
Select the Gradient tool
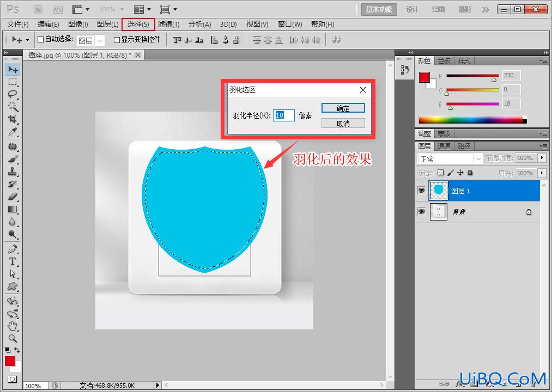[x=13, y=209]
